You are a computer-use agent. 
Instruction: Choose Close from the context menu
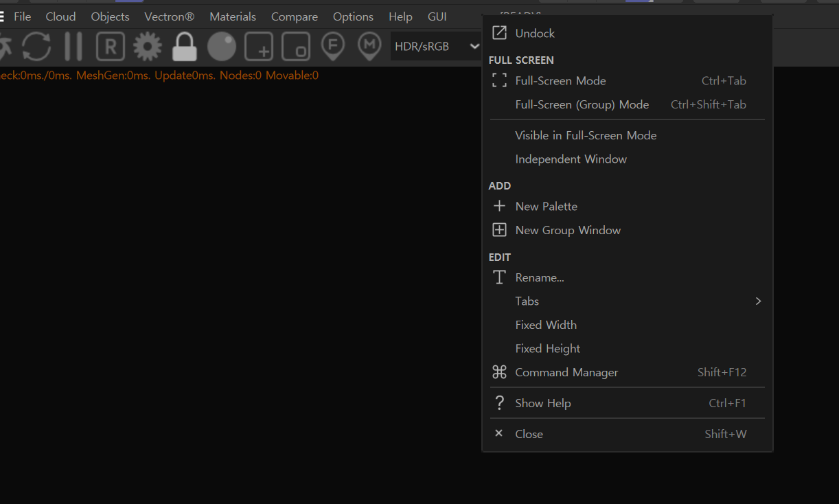click(628, 434)
